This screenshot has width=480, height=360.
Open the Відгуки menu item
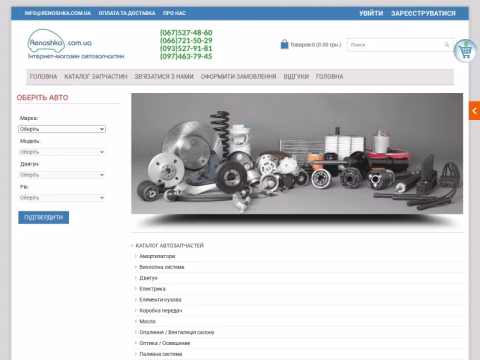pyautogui.click(x=296, y=77)
